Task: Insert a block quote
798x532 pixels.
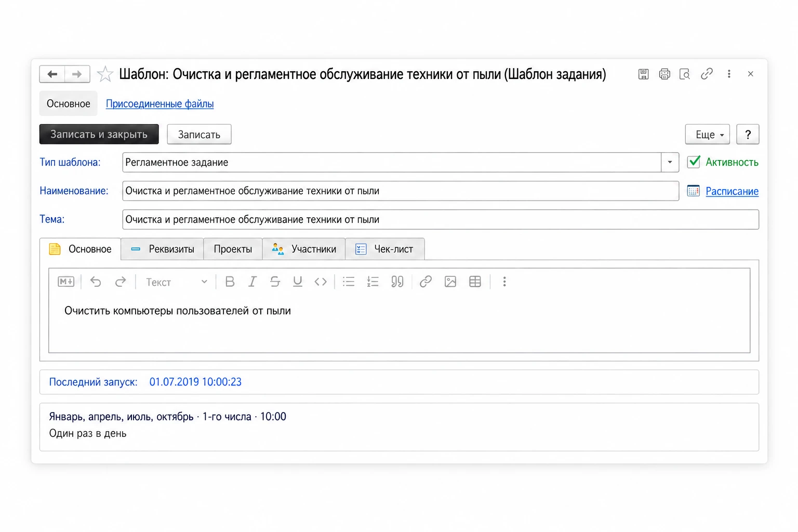Action: (x=397, y=282)
